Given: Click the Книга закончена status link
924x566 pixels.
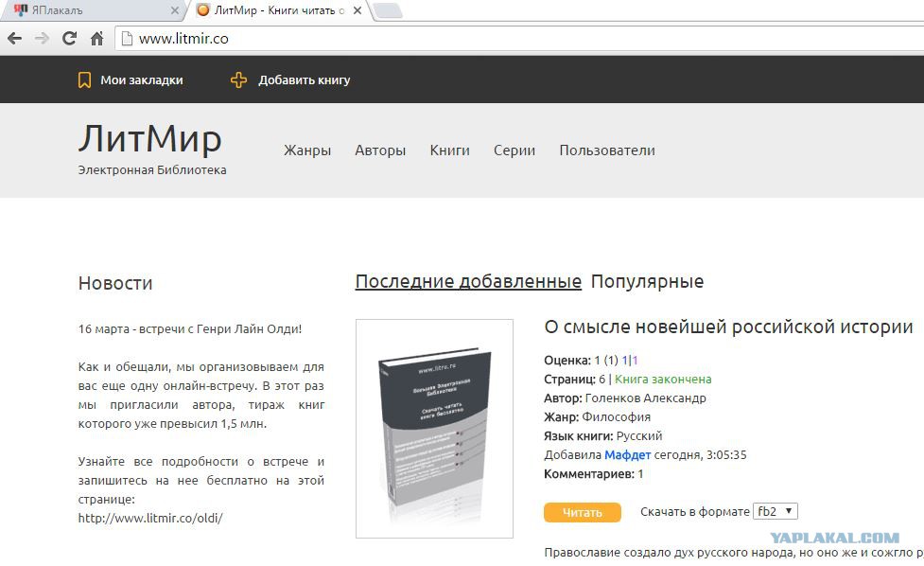Looking at the screenshot, I should tap(663, 380).
